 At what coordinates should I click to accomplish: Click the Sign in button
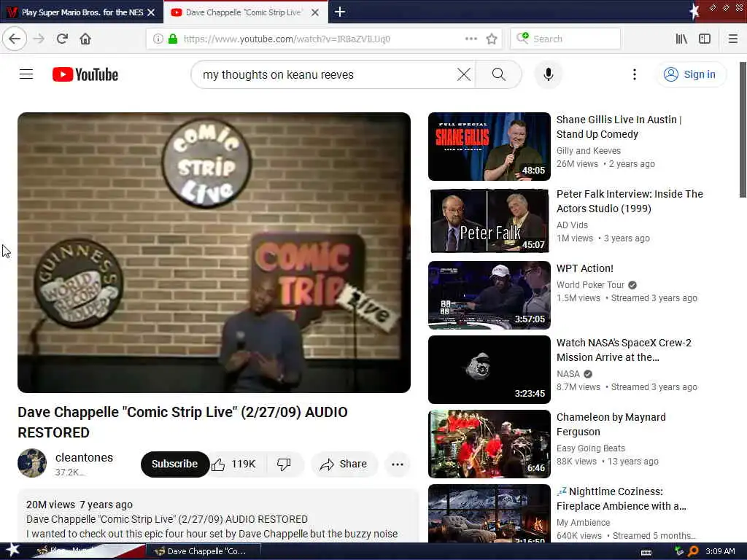(x=691, y=75)
